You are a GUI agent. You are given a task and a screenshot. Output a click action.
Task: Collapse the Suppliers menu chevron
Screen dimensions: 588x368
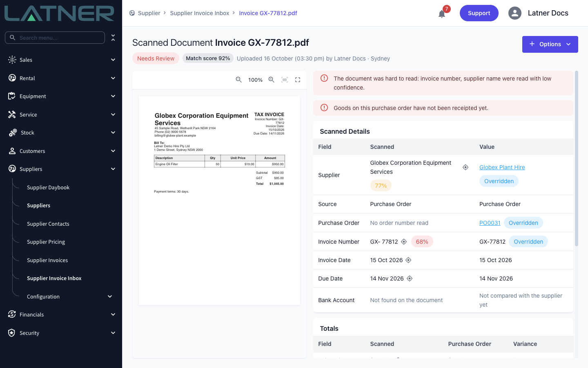tap(113, 169)
